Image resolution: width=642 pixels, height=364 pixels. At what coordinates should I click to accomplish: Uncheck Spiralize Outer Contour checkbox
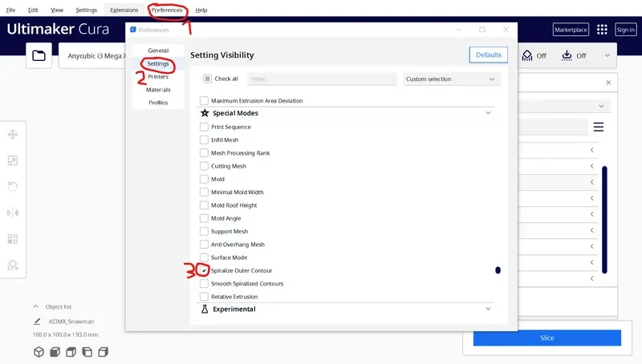click(x=204, y=270)
